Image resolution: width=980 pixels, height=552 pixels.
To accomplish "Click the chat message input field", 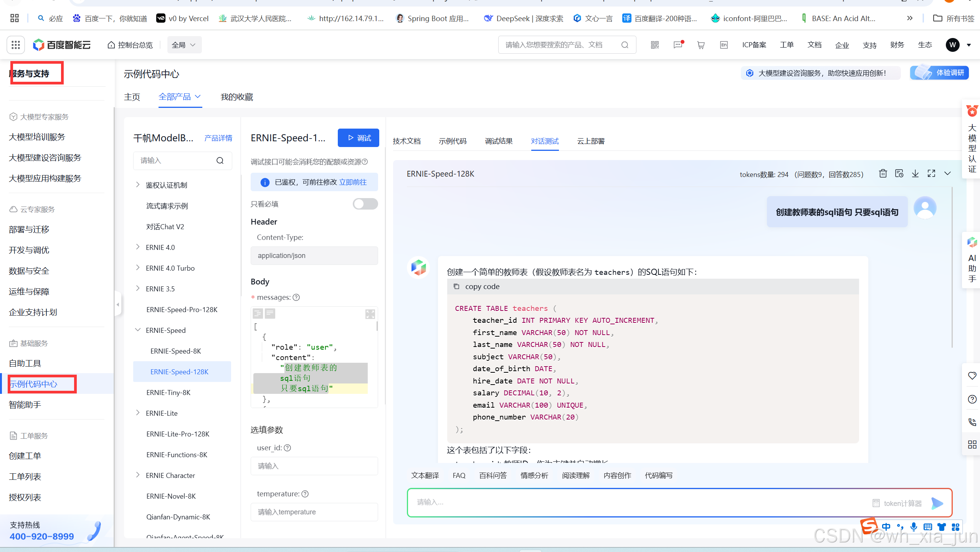I will pos(637,502).
